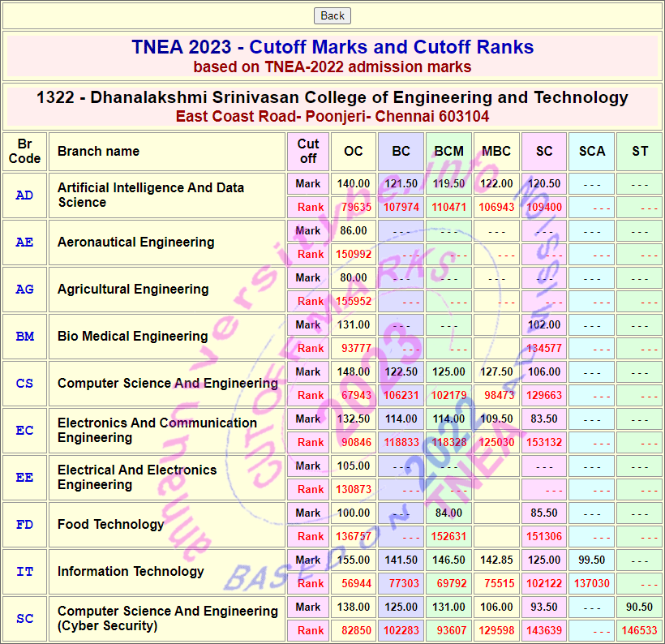Click the MBC column header
The width and height of the screenshot is (665, 644).
496,152
